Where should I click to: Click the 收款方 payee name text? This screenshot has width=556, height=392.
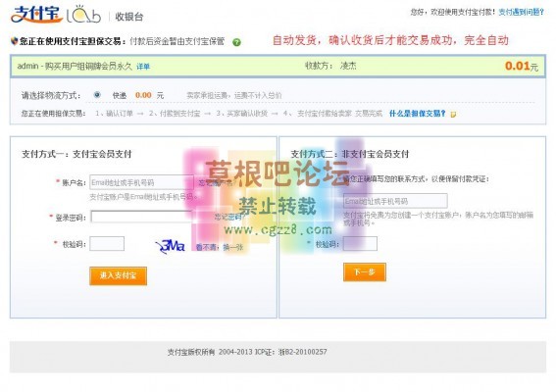(348, 66)
